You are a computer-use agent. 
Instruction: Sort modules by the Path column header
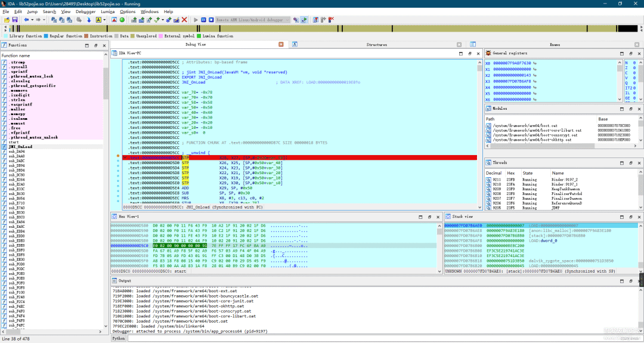click(540, 119)
